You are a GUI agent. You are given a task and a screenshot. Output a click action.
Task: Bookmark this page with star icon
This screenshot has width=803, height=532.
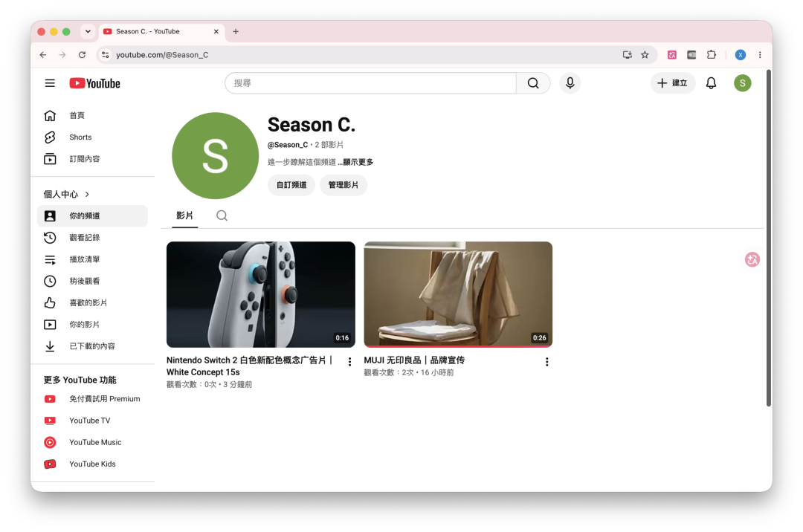(645, 55)
